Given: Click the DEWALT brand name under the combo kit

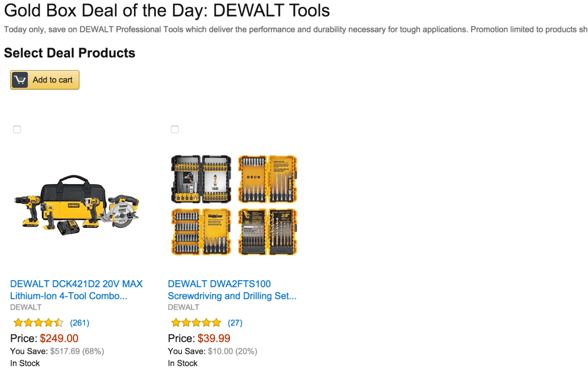Looking at the screenshot, I should [x=26, y=307].
